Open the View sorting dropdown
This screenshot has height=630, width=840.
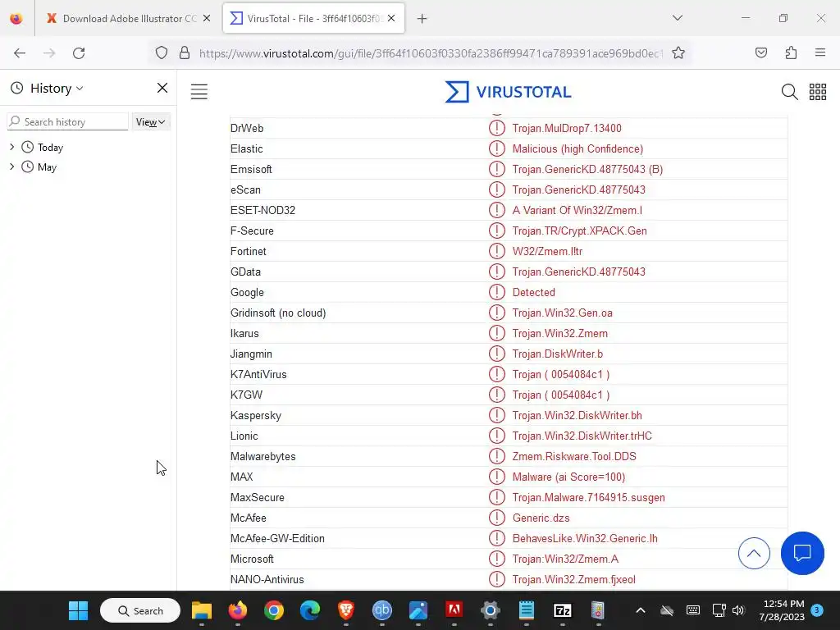151,122
